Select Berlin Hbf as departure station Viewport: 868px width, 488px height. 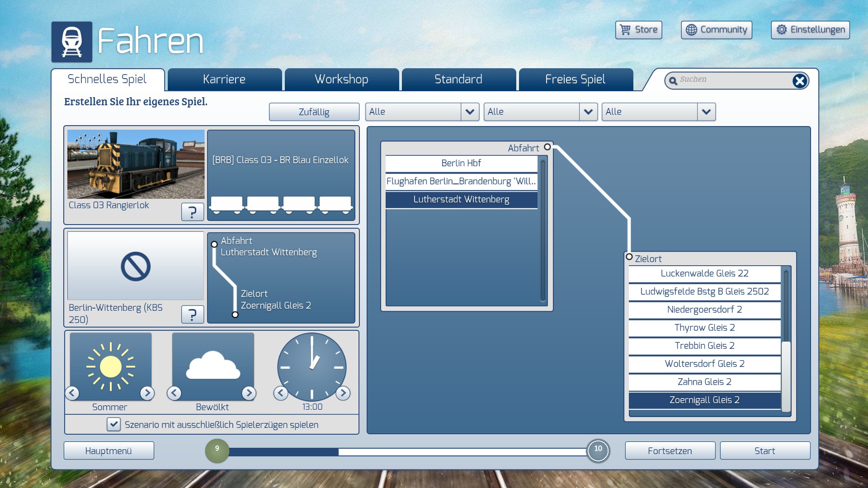tap(461, 163)
